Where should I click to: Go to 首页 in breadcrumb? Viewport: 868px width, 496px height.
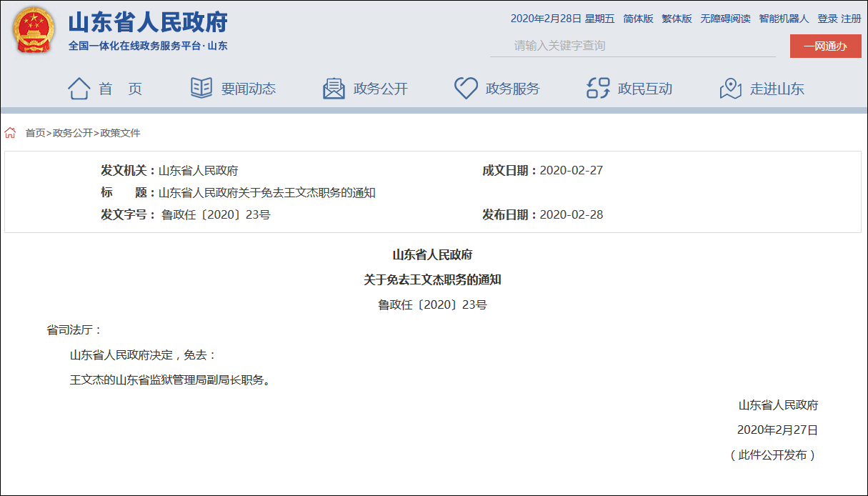tap(36, 133)
